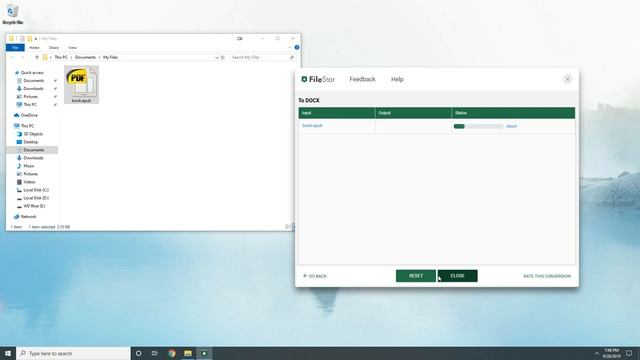Open the taskbar clock and date
This screenshot has width=640, height=360.
pyautogui.click(x=611, y=353)
